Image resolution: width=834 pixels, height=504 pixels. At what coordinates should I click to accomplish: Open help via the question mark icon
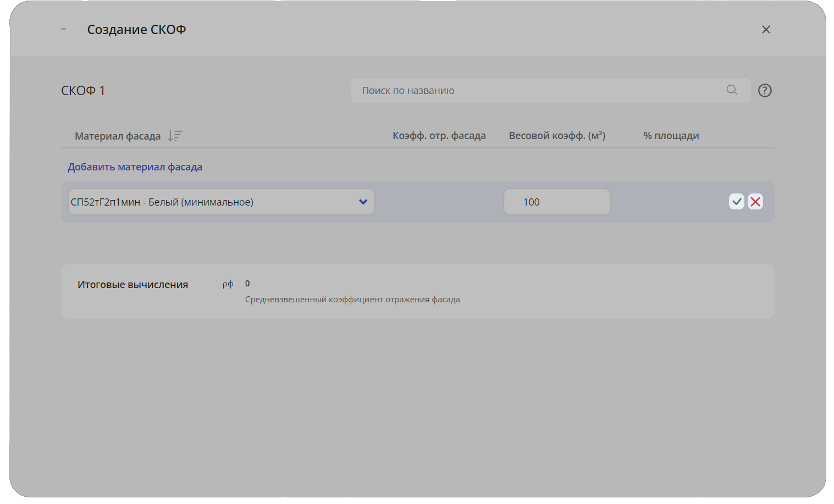pos(765,91)
